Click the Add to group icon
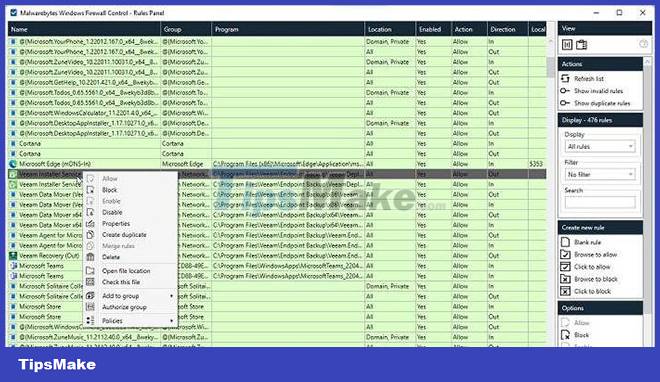The height and width of the screenshot is (382, 660). click(x=90, y=296)
